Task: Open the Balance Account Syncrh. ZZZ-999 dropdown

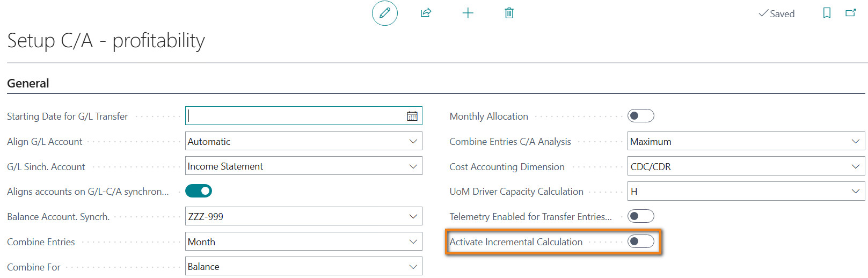Action: coord(304,216)
